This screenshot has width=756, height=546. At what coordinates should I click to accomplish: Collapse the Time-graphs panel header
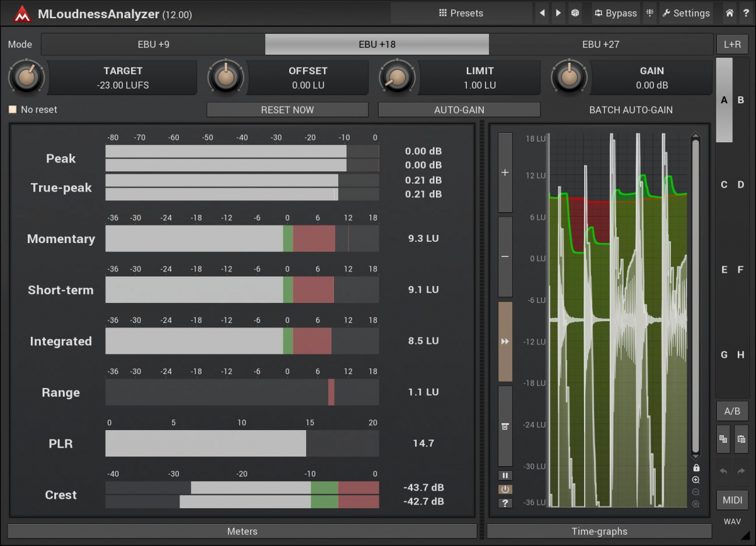coord(599,532)
